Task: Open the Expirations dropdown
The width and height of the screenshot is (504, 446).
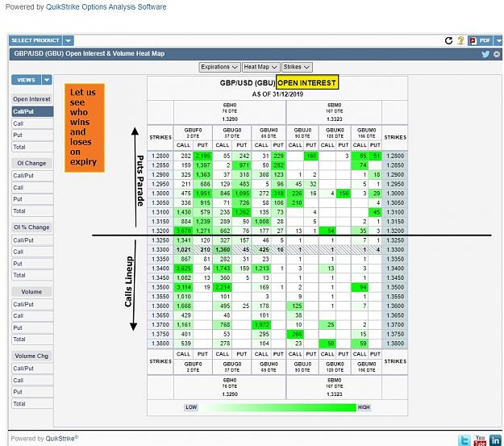Action: 219,67
